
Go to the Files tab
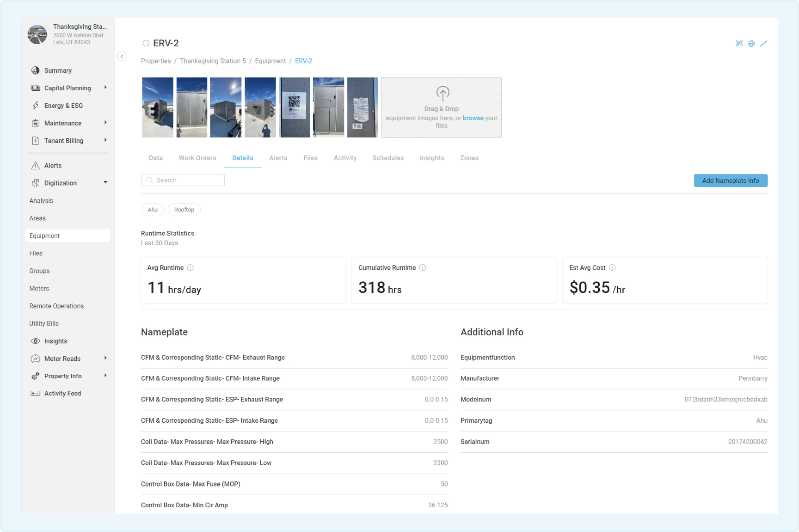(x=310, y=158)
